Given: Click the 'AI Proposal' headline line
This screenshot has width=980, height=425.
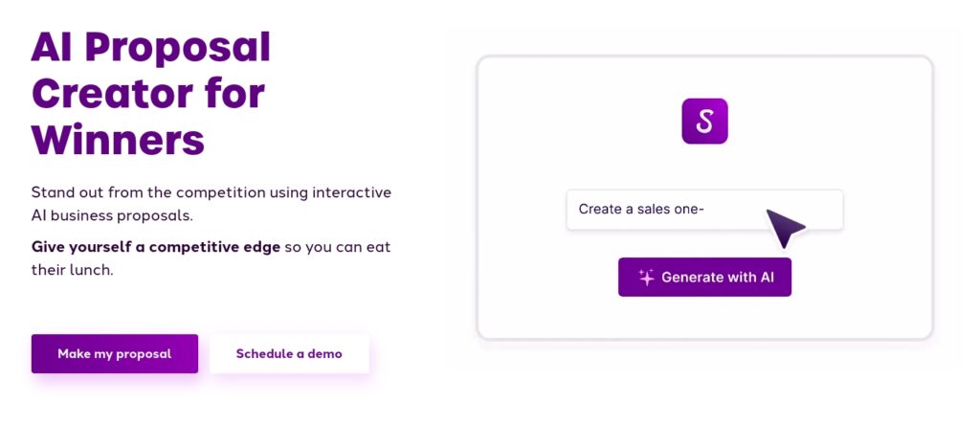Looking at the screenshot, I should (x=150, y=47).
